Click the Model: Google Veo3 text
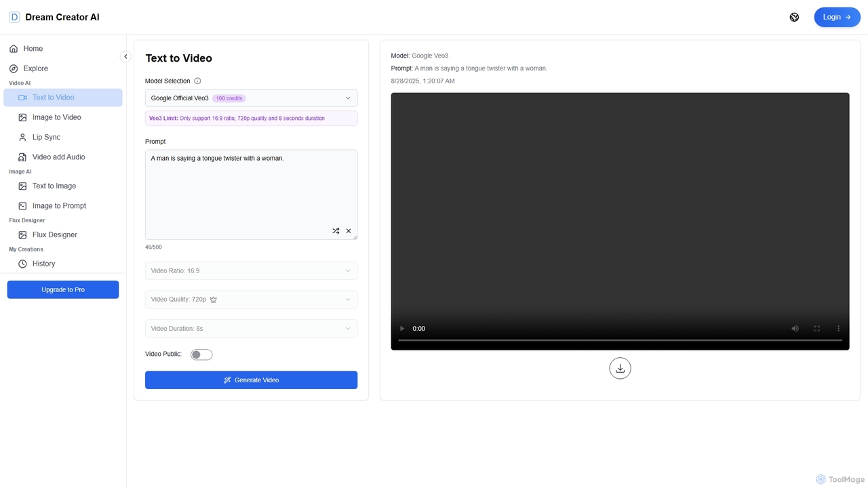 tap(420, 56)
